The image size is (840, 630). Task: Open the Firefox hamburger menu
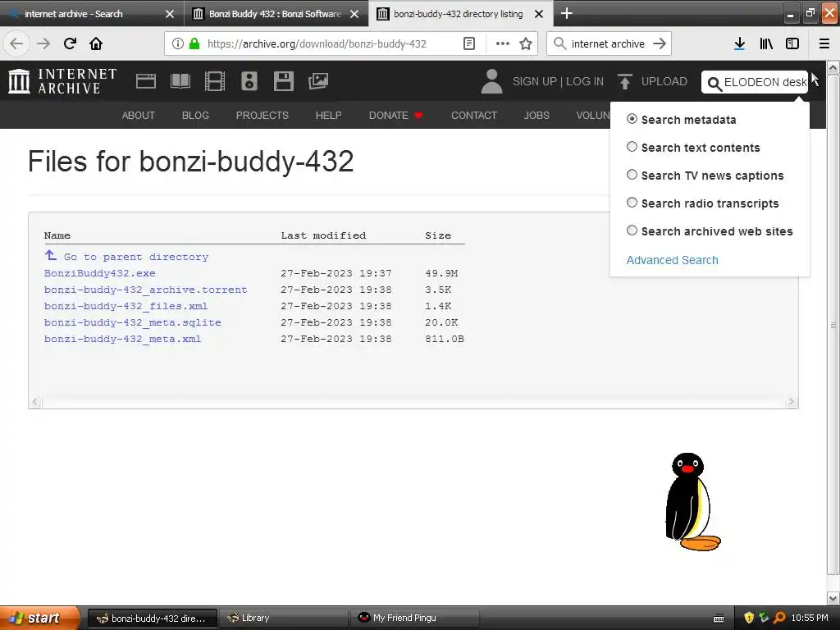(x=824, y=43)
